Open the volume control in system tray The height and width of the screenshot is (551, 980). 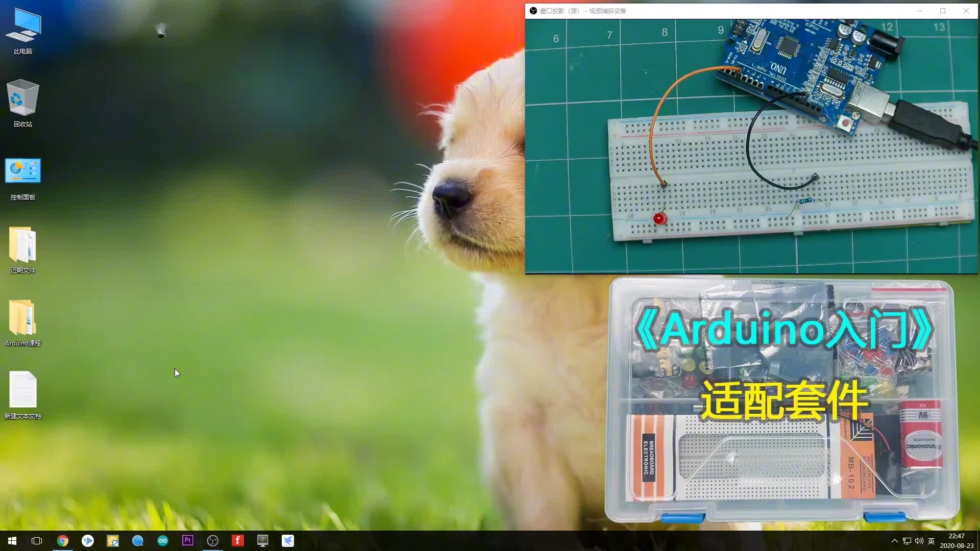click(919, 541)
